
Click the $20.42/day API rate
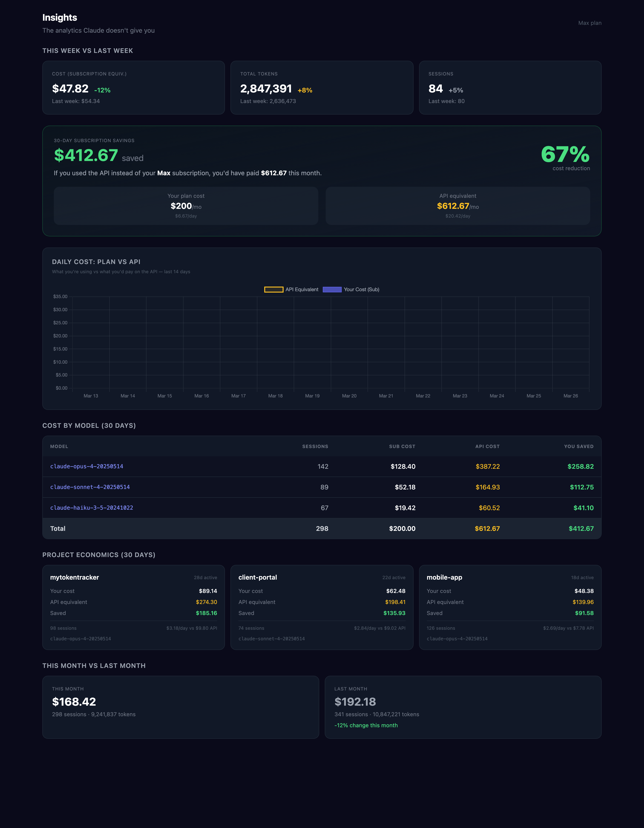point(457,216)
